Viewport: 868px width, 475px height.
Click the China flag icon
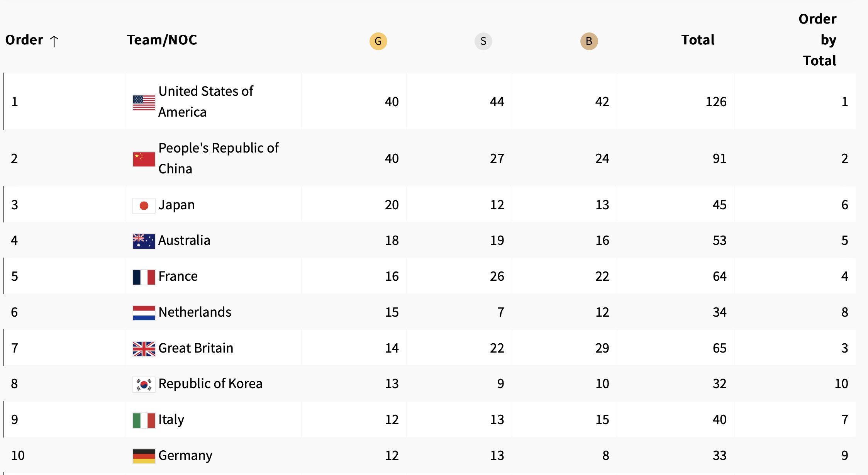[x=144, y=159]
